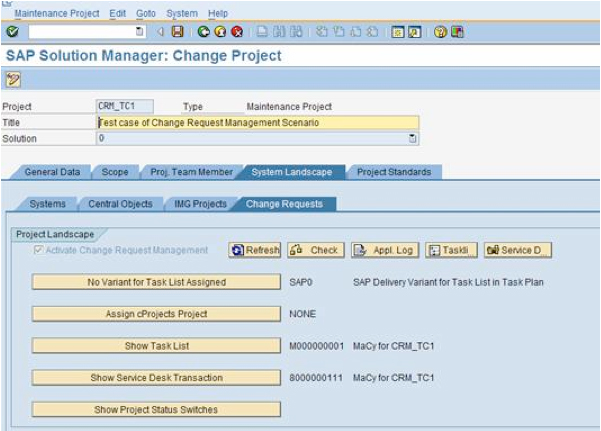This screenshot has height=431, width=601.
Task: Click the Project field CRM_TC1
Action: [x=125, y=106]
